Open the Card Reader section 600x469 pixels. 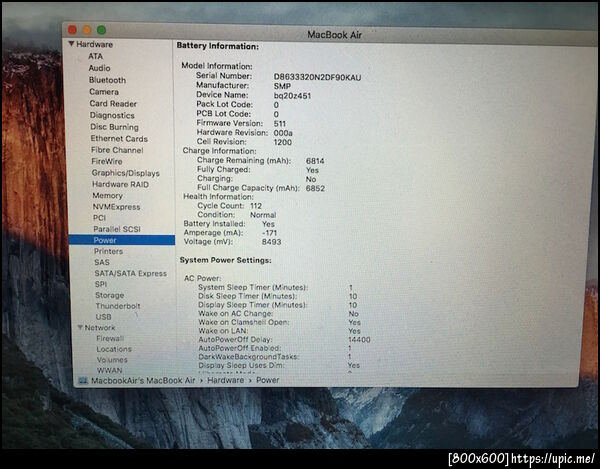pyautogui.click(x=113, y=104)
